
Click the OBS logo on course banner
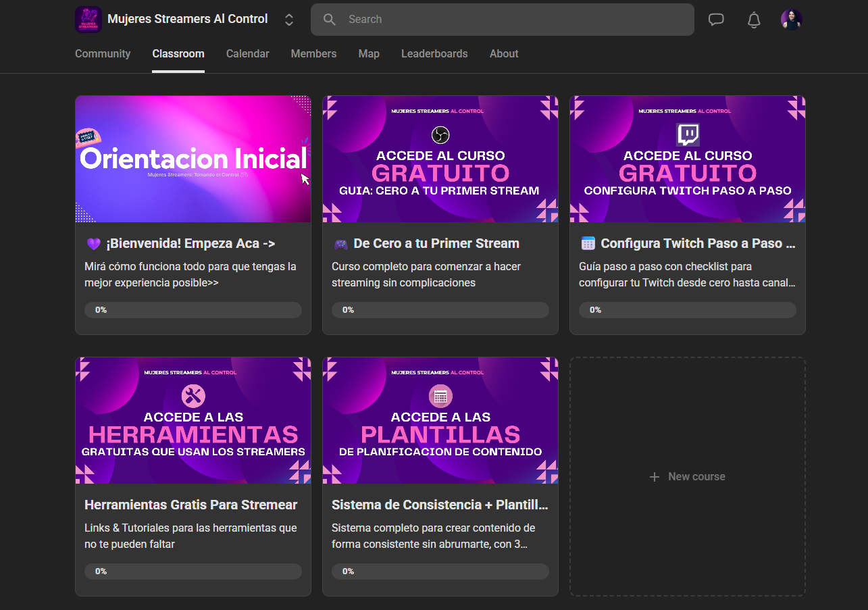[x=440, y=135]
